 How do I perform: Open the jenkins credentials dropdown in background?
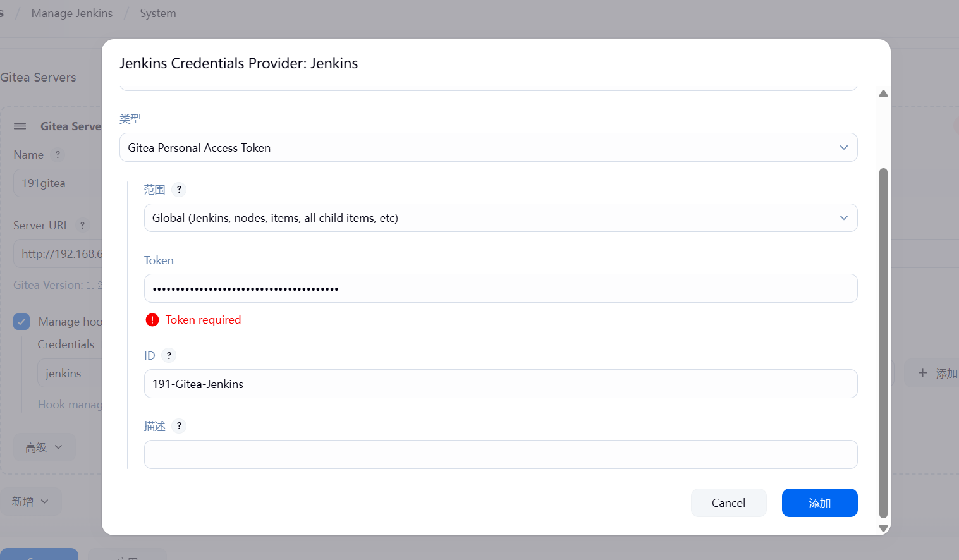pos(70,374)
